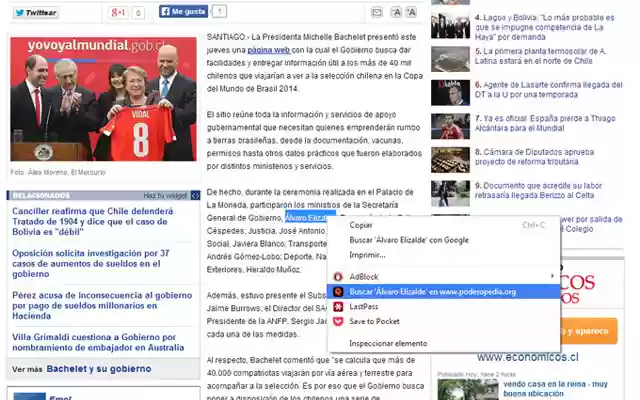Click thumbnail for Agente de Lasarte story
640x400 pixels.
click(450, 93)
